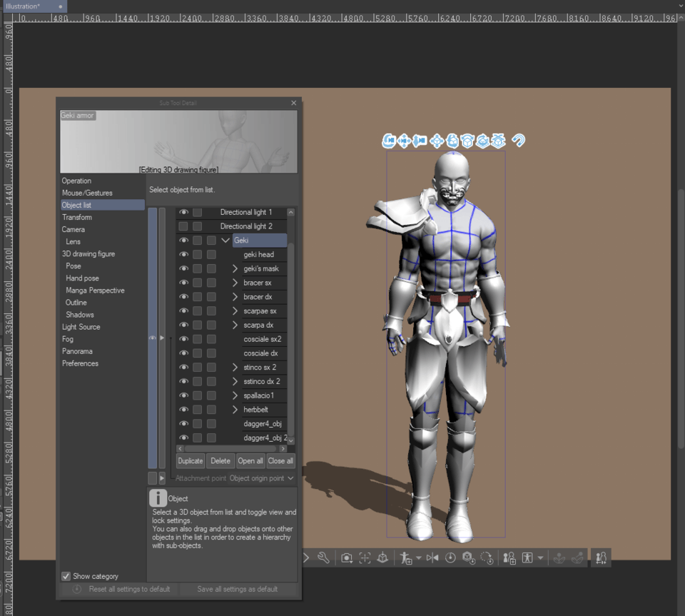Select the move object along ground icon
This screenshot has width=685, height=616.
click(x=498, y=141)
